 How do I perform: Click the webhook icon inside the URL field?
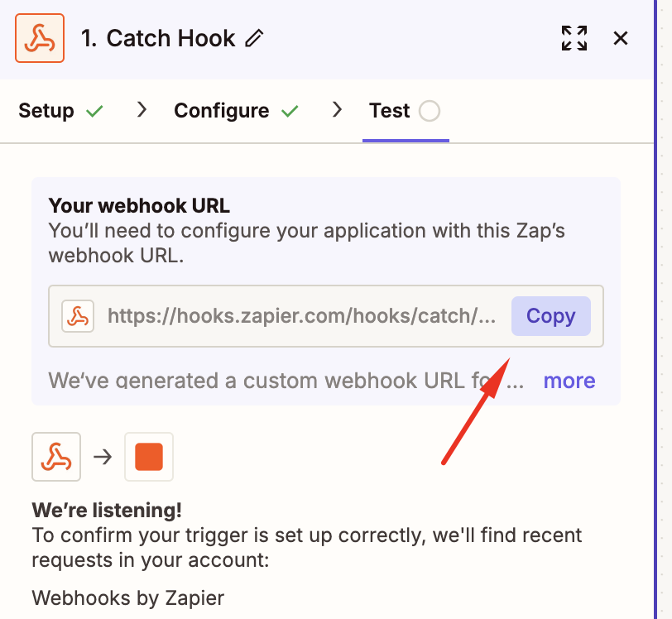pyautogui.click(x=78, y=316)
